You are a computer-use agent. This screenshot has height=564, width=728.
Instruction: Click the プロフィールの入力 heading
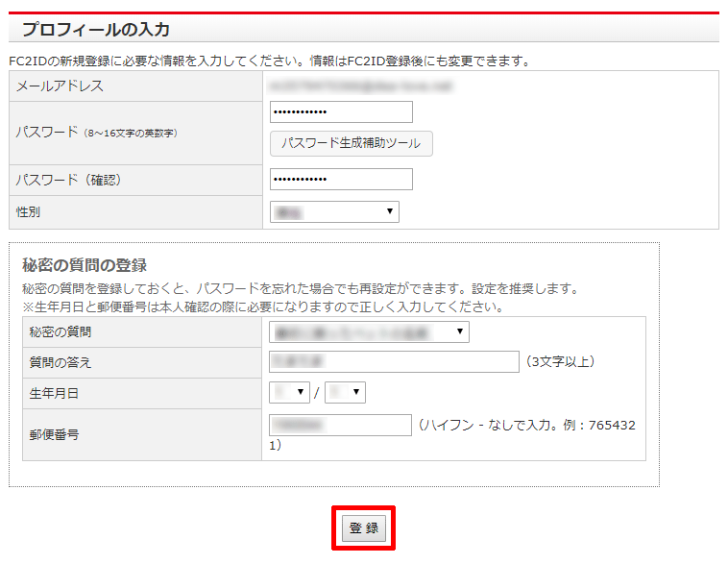(x=96, y=30)
